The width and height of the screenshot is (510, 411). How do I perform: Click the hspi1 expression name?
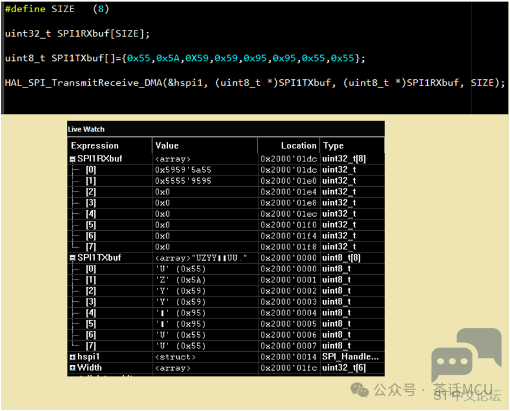click(88, 357)
